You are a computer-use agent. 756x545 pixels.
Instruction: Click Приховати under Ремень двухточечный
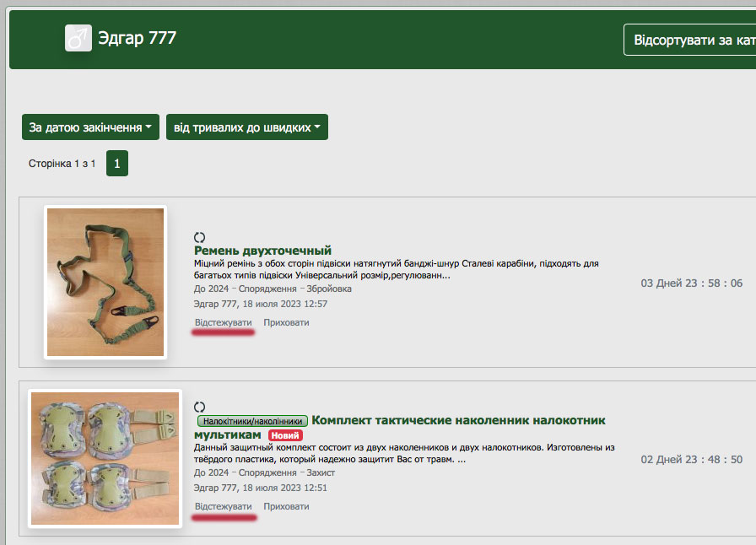286,322
